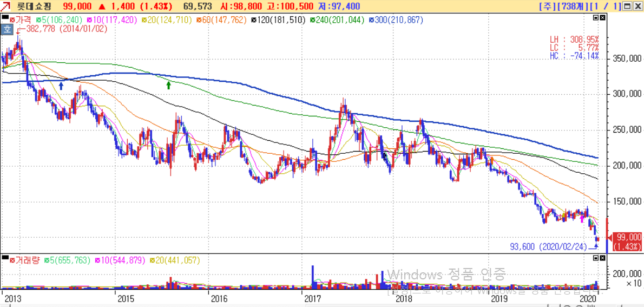Screen dimensions: 644x307
Task: Click the 1,400 (1.43%) change text
Action: [141, 6]
